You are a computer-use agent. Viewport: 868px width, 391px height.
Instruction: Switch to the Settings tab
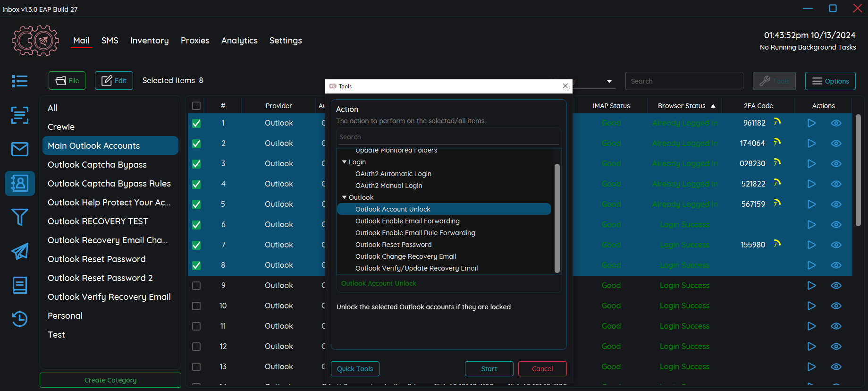point(286,41)
